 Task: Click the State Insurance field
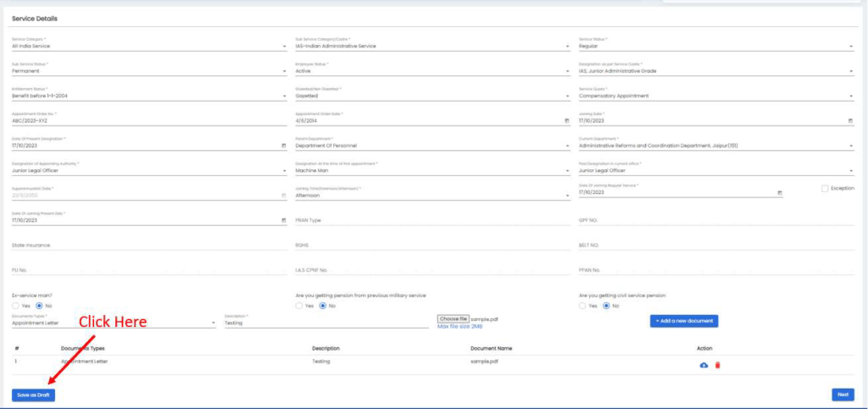coord(149,246)
